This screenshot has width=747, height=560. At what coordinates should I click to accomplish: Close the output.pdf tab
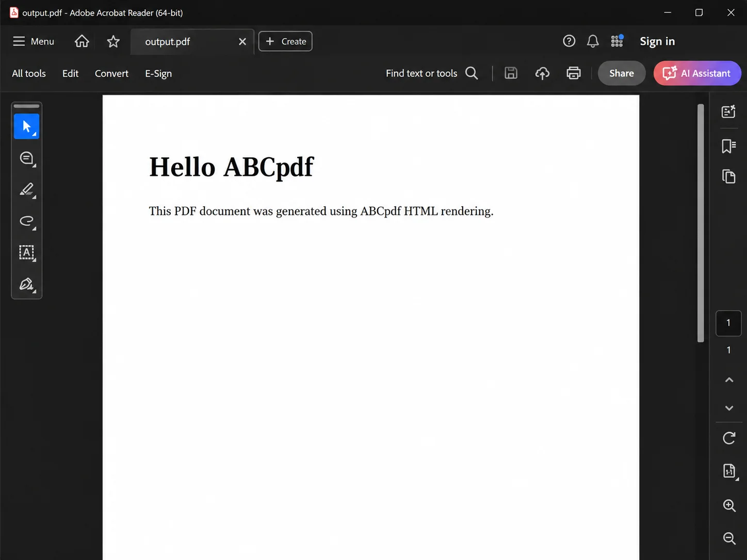click(x=242, y=42)
